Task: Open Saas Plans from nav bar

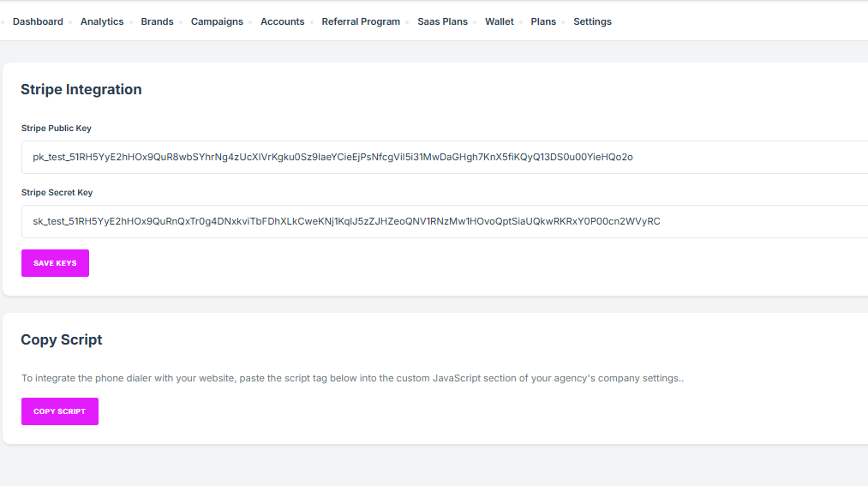Action: [x=442, y=21]
